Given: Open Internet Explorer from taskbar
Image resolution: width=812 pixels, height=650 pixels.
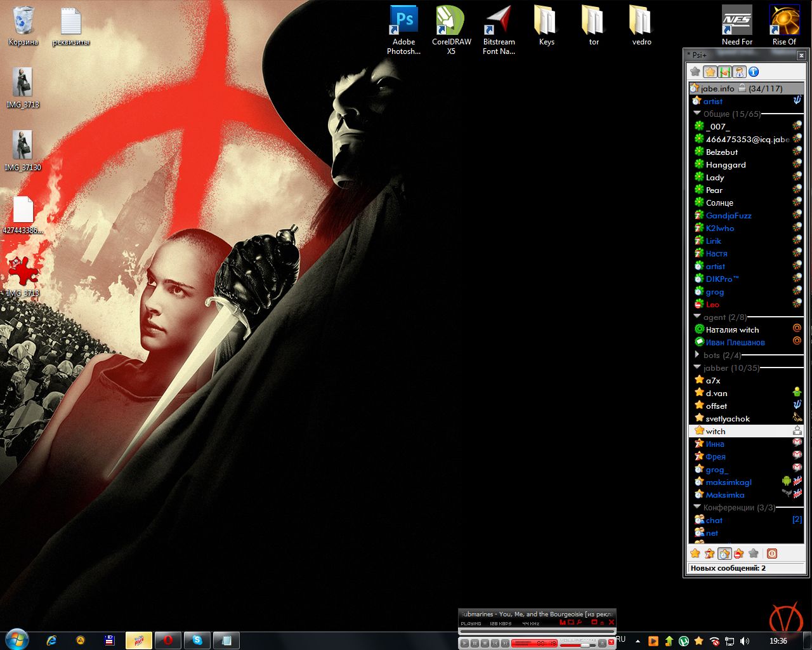Looking at the screenshot, I should [52, 640].
